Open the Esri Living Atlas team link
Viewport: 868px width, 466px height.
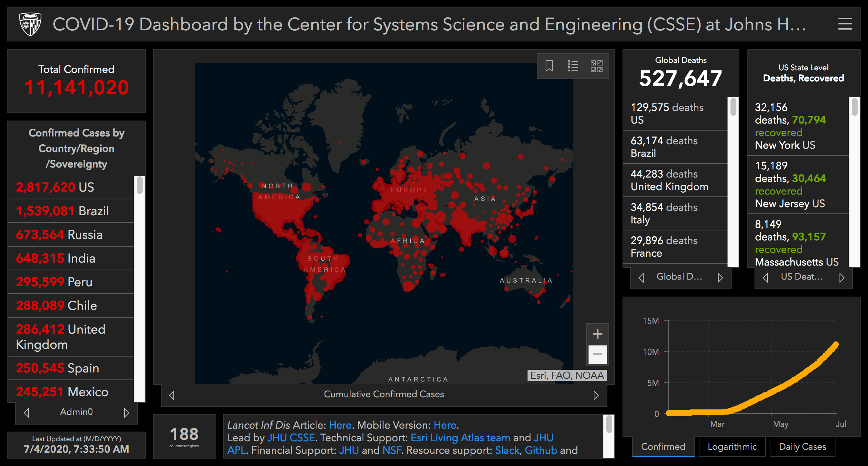[460, 438]
